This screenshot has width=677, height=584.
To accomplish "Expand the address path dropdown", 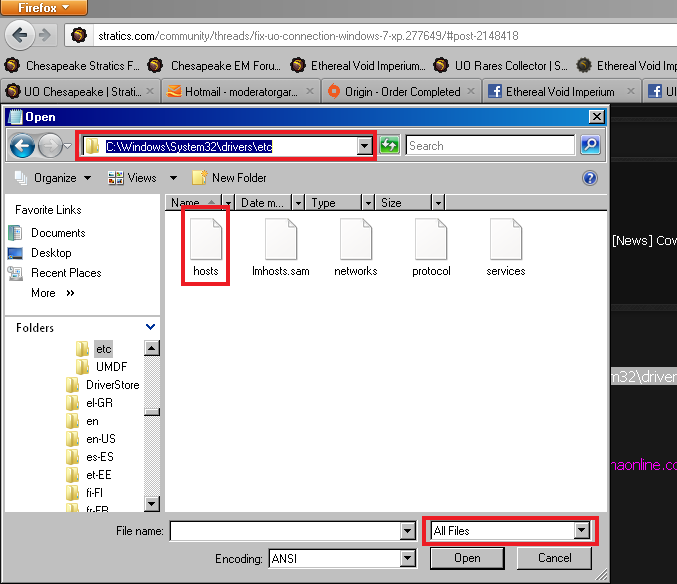I will 364,146.
